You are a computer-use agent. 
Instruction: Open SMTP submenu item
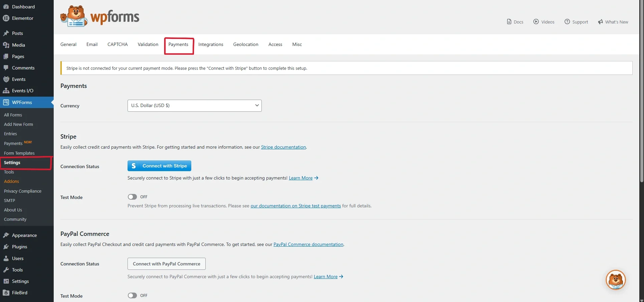[9, 200]
